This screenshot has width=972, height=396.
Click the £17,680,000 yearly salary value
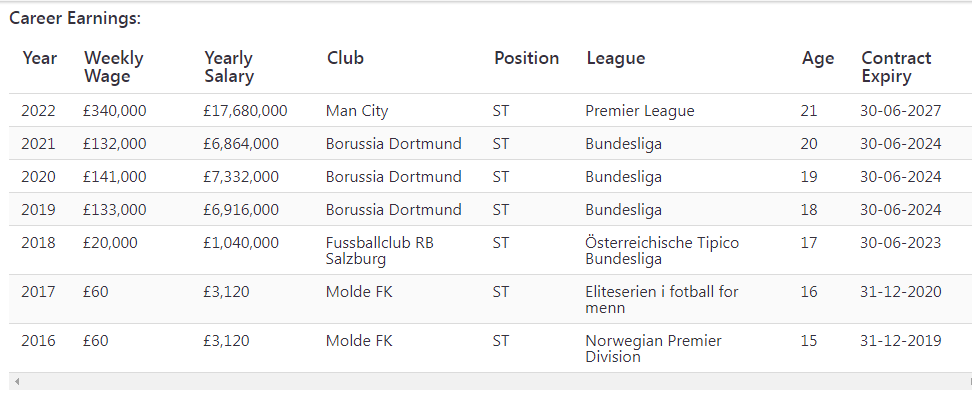tap(245, 111)
